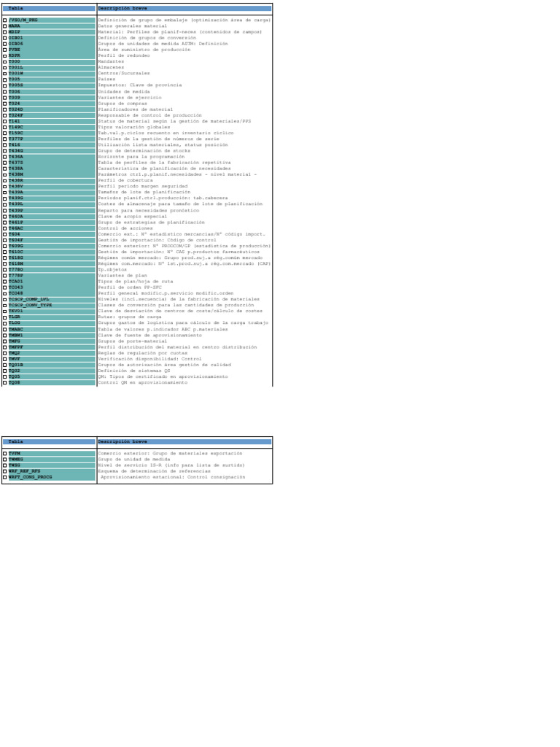
Task: Toggle the /VSO/M_PKG checkbox
Action: (5, 20)
